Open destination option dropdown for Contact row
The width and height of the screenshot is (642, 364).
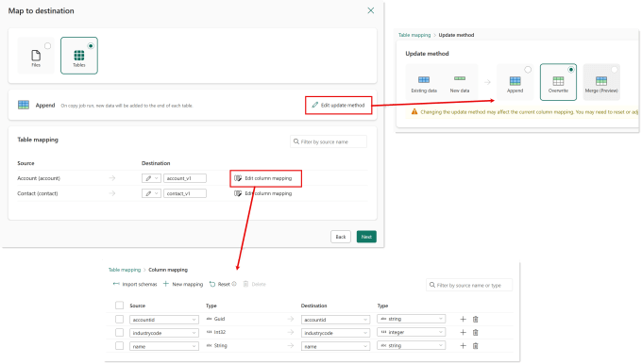click(151, 193)
